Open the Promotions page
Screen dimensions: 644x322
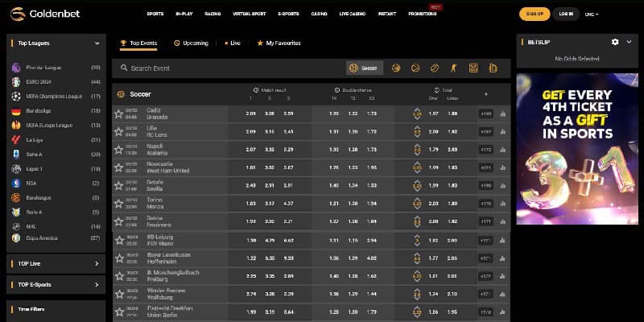[422, 14]
